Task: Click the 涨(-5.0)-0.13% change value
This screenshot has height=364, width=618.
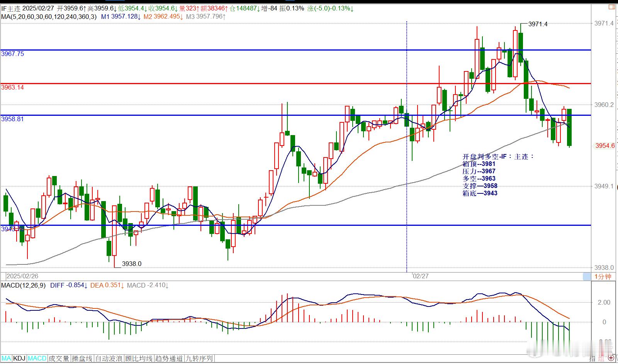Action: click(x=331, y=8)
